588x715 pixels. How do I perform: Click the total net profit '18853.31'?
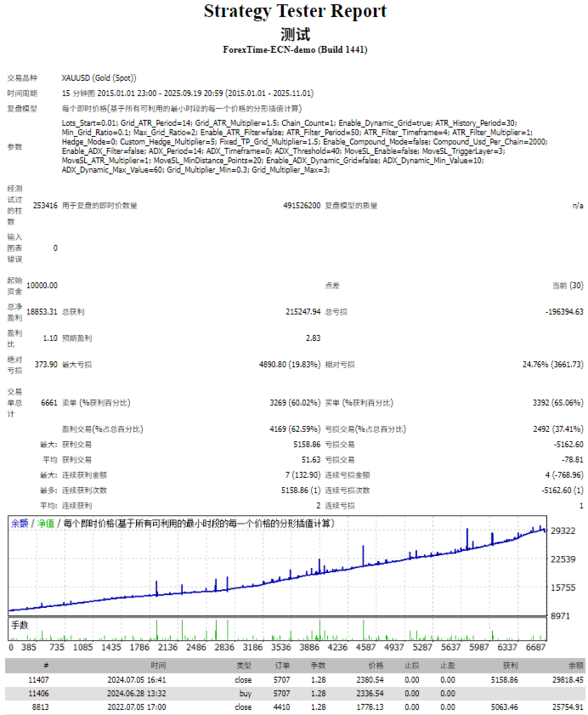coord(42,312)
